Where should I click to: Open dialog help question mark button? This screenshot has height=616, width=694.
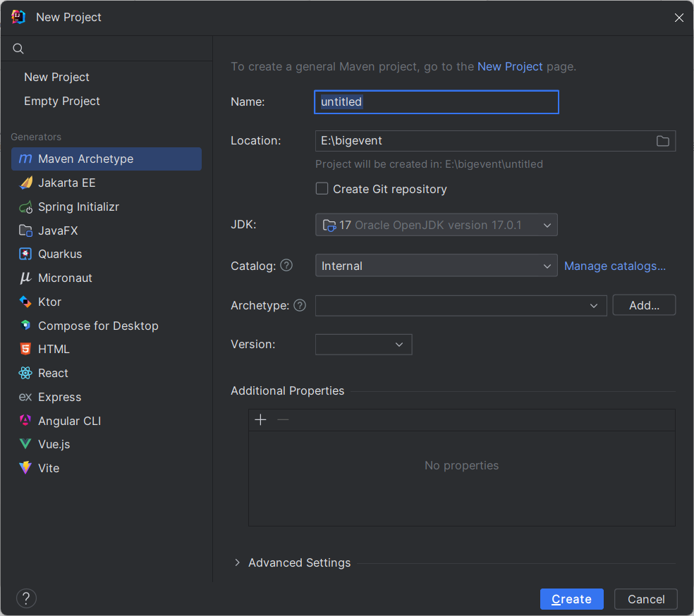(x=27, y=598)
